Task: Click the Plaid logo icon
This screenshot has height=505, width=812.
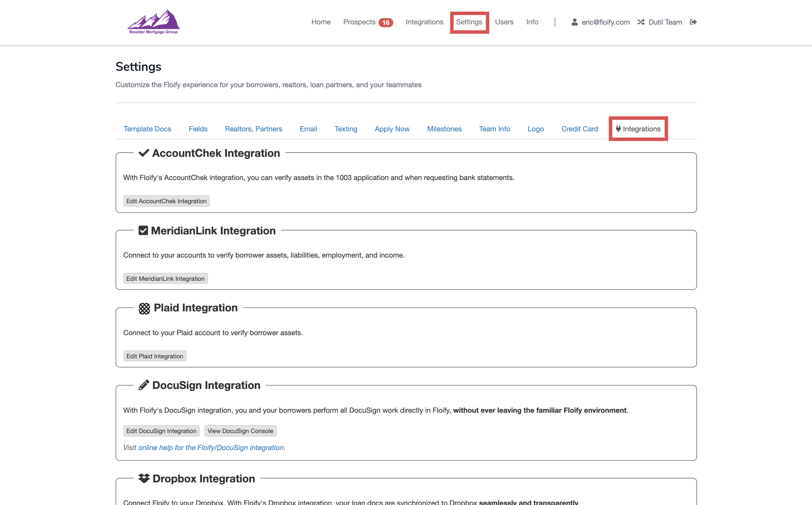Action: pos(144,308)
